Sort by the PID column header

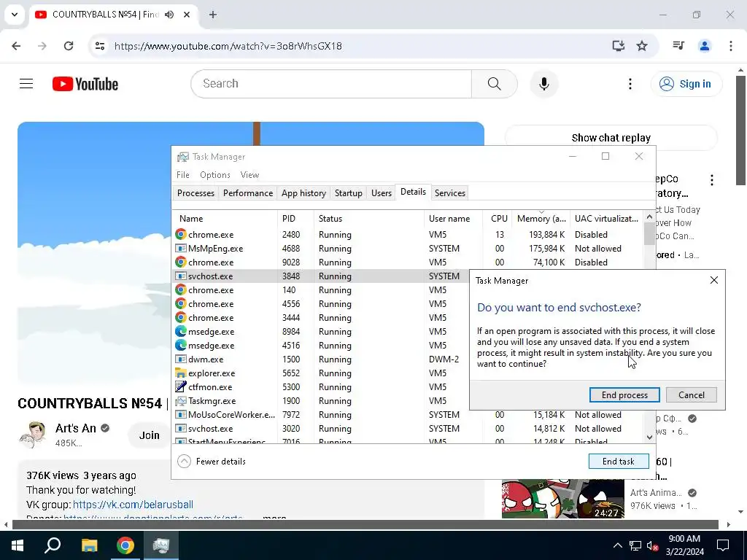[x=295, y=219]
